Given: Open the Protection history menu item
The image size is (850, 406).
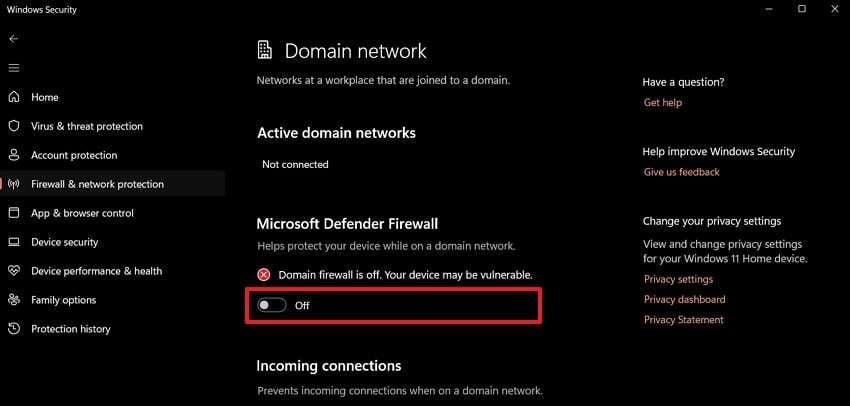Looking at the screenshot, I should [x=70, y=329].
